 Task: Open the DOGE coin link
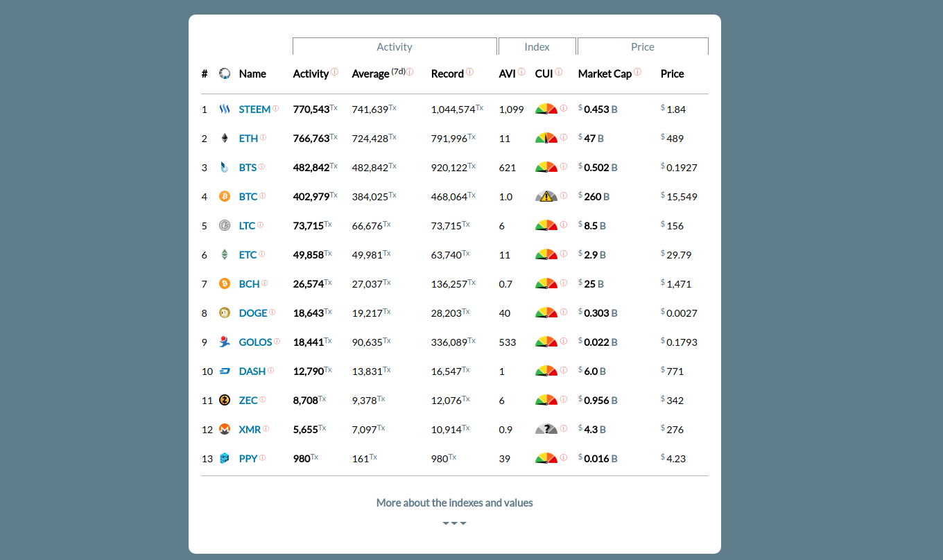[253, 313]
